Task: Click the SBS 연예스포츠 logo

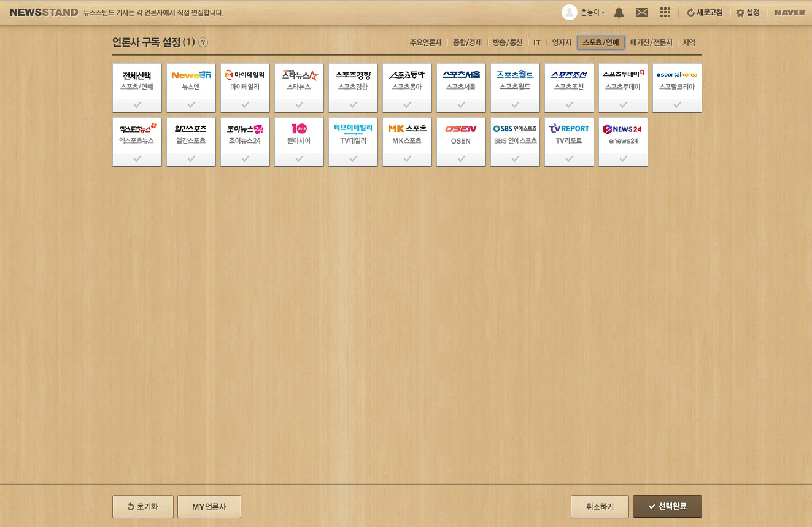Action: (x=515, y=129)
